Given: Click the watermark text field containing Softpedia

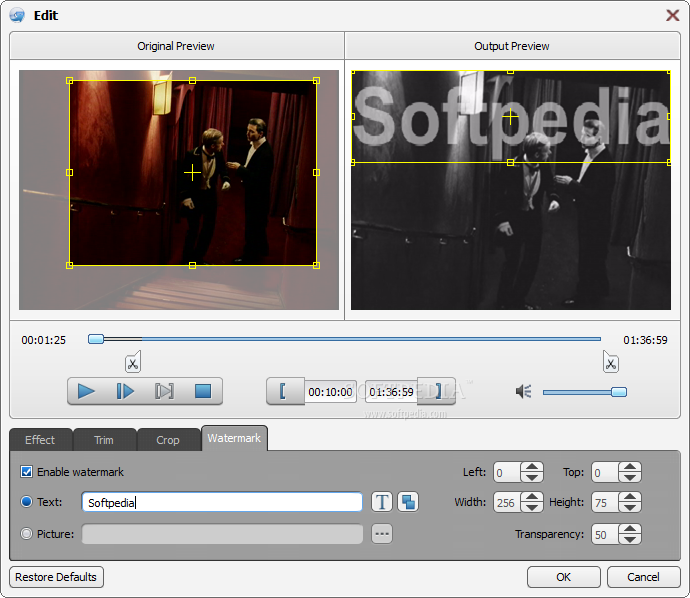Looking at the screenshot, I should [222, 502].
